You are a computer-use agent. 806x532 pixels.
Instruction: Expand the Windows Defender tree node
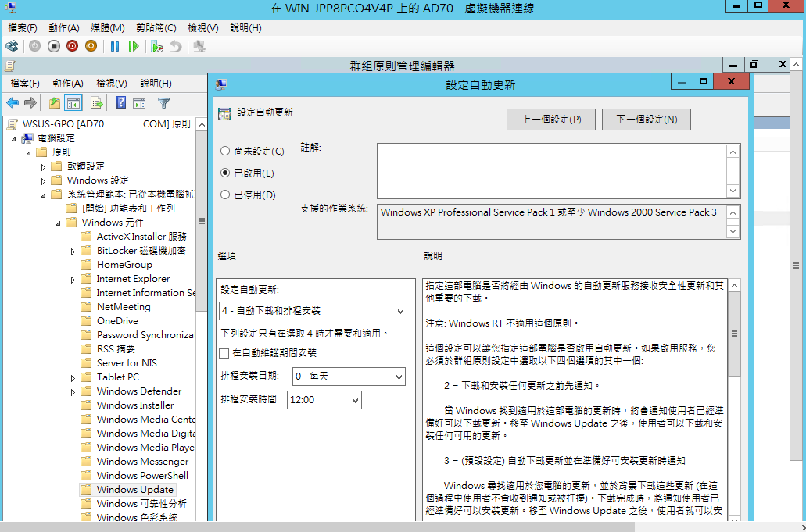(x=73, y=392)
